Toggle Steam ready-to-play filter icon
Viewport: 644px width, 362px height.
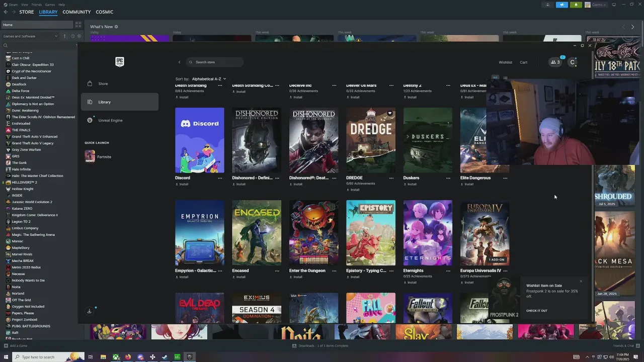(x=79, y=36)
